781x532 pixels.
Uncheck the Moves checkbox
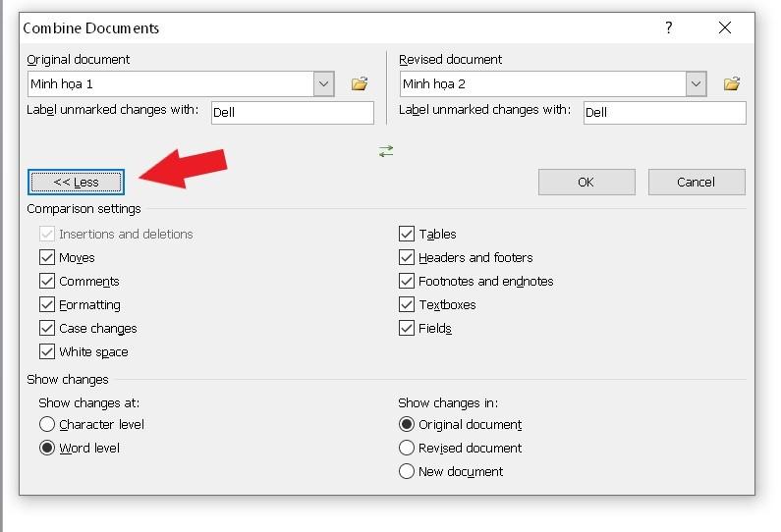point(47,257)
